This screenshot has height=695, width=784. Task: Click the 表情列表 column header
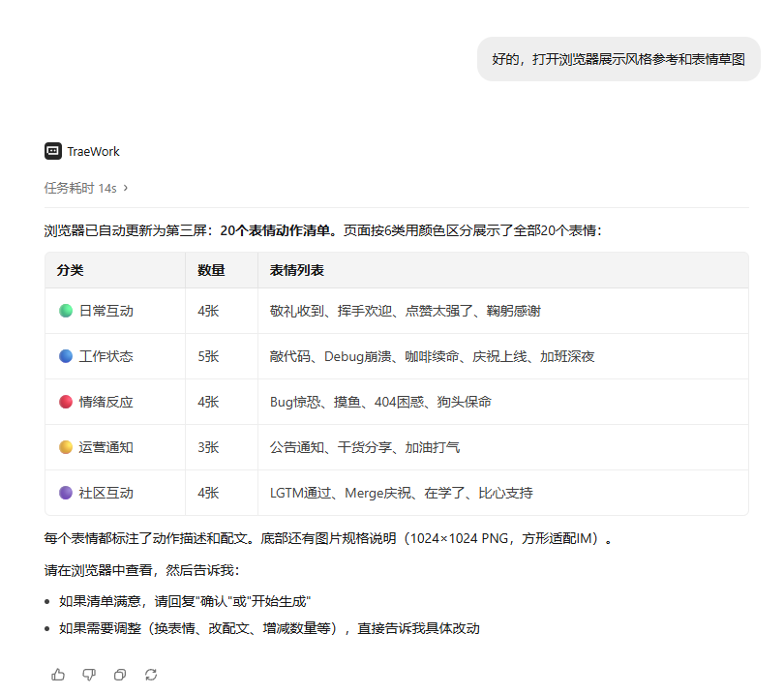coord(503,270)
